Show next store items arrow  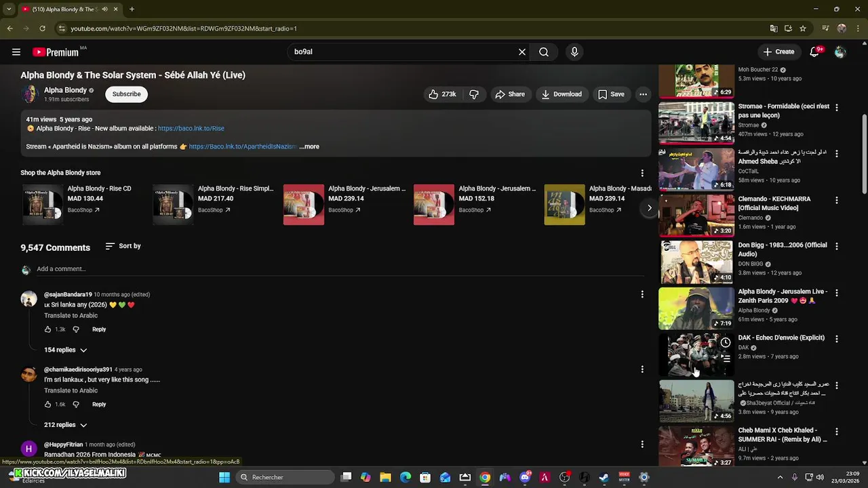(649, 208)
